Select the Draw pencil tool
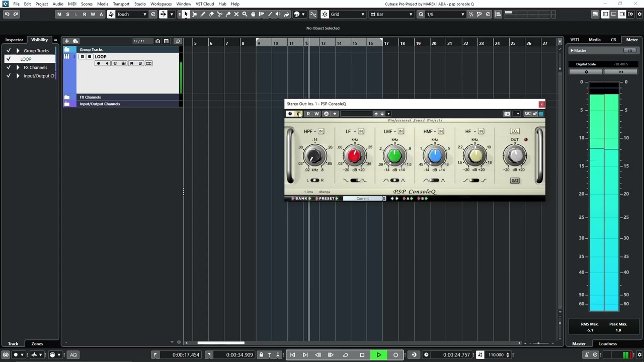Screen dimensions: 644x362 (x=203, y=14)
